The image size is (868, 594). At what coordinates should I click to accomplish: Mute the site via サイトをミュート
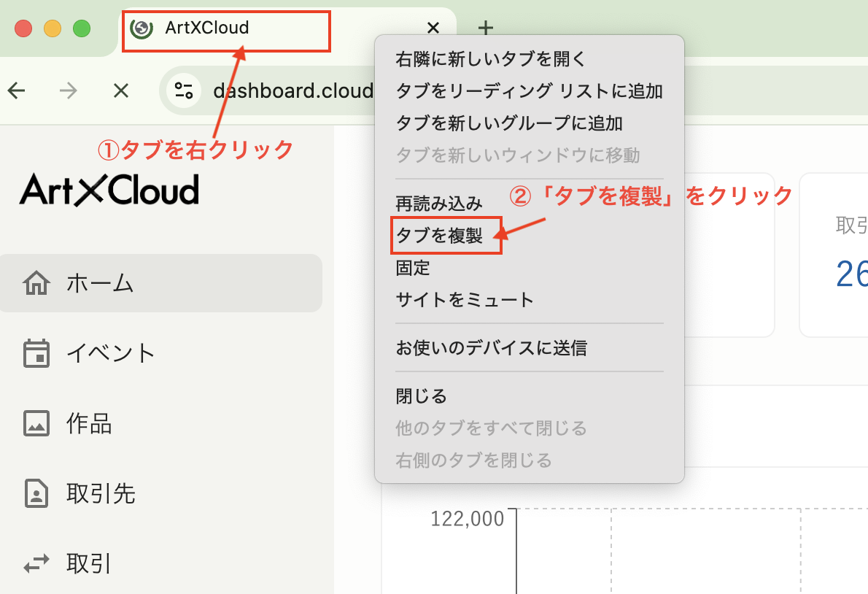point(465,298)
